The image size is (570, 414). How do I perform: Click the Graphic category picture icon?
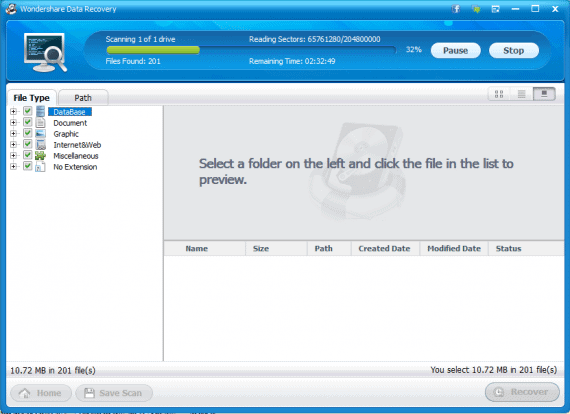click(x=40, y=134)
